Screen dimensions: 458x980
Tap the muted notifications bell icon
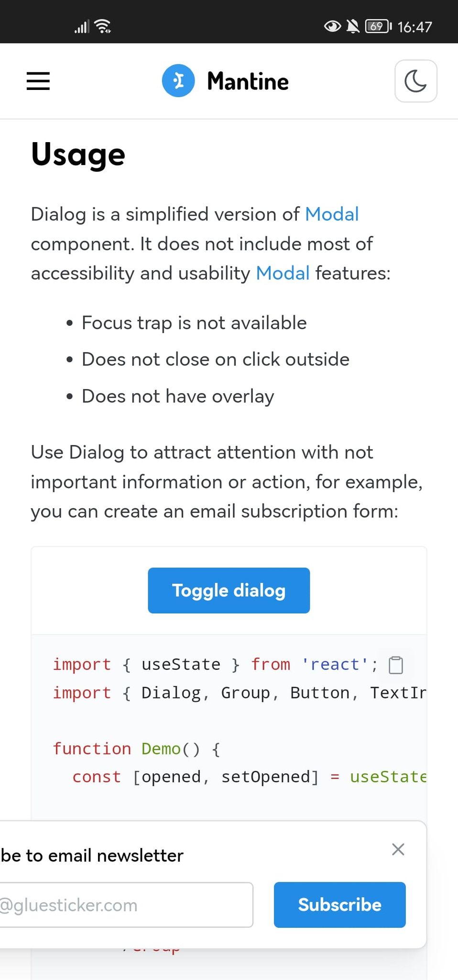352,26
